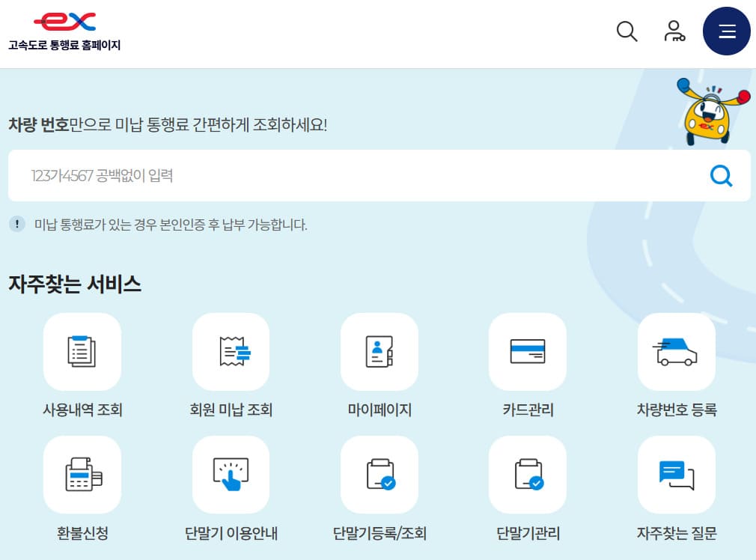
Task: Click the info exclamation mark beside the notice
Action: click(16, 224)
